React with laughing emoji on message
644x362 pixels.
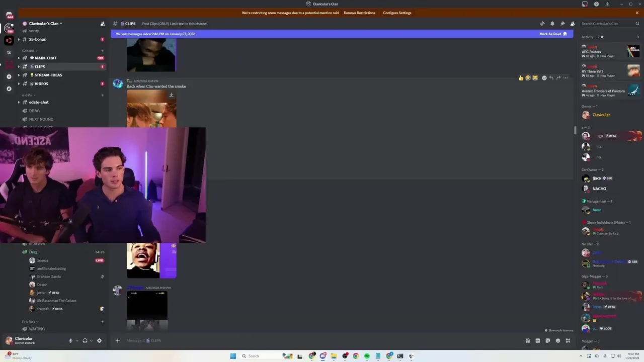(528, 78)
